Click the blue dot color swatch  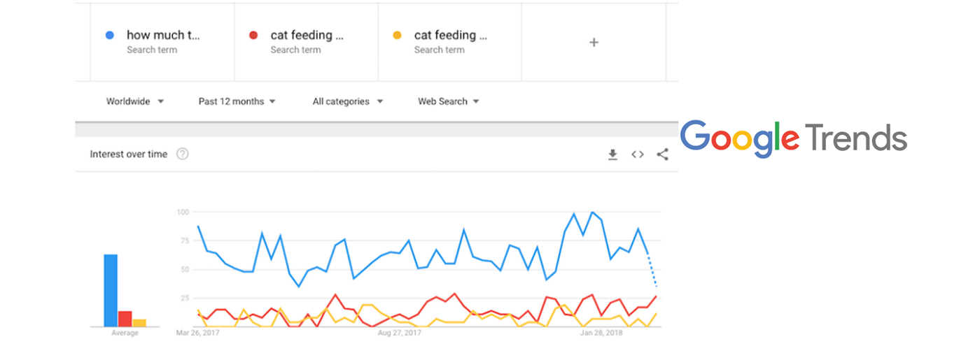click(x=109, y=35)
